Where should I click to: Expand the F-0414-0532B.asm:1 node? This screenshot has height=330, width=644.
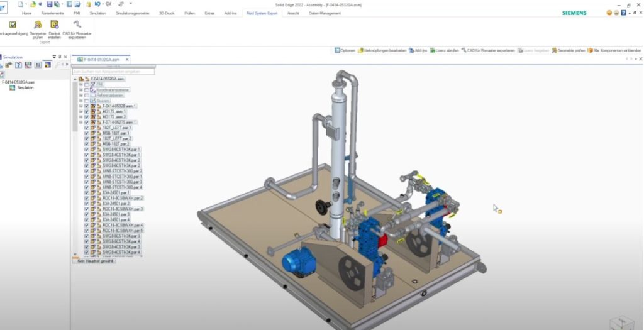pos(81,106)
